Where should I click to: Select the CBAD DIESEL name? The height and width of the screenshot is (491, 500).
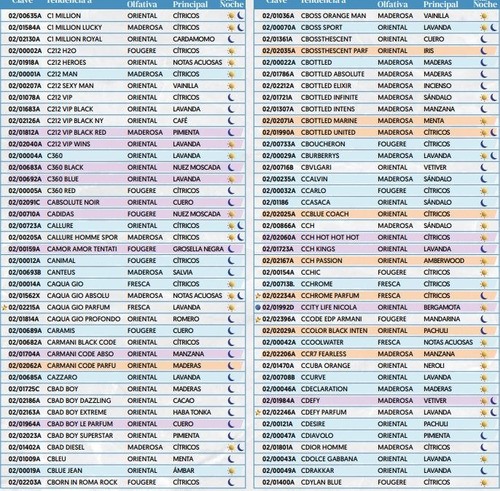(x=66, y=447)
